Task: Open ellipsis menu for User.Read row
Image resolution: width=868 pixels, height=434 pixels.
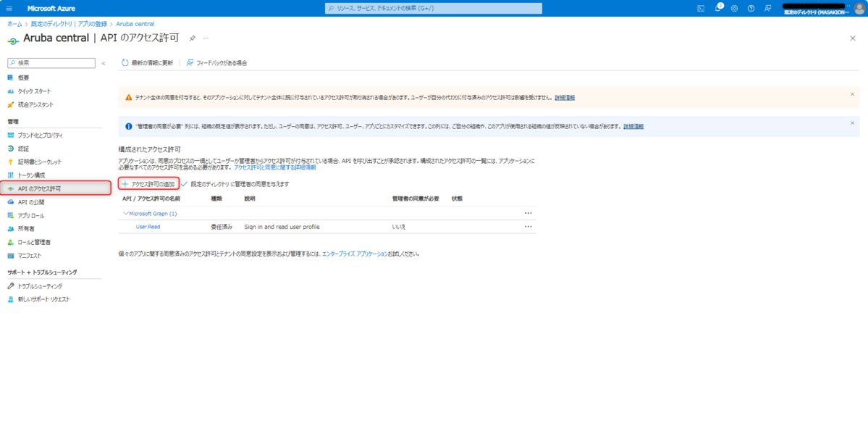Action: point(528,226)
